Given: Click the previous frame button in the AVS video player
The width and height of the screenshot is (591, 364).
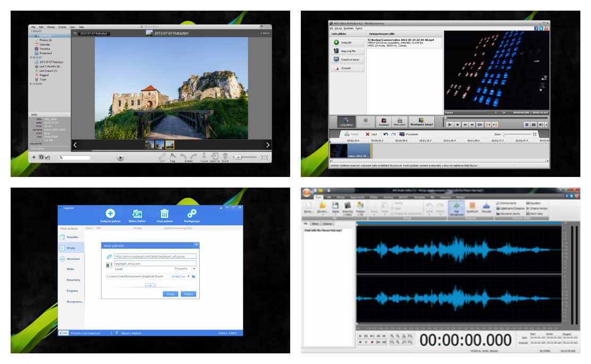Looking at the screenshot, I should click(x=465, y=124).
